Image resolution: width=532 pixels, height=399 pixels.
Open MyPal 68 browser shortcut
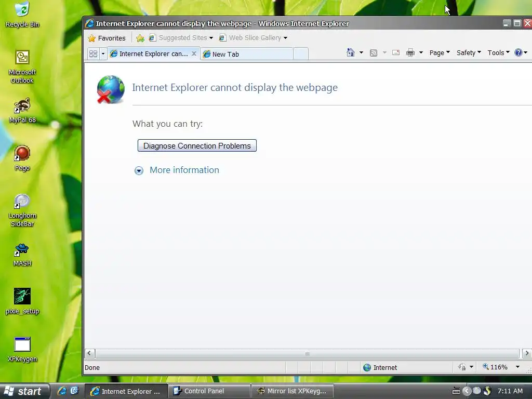[x=22, y=111]
